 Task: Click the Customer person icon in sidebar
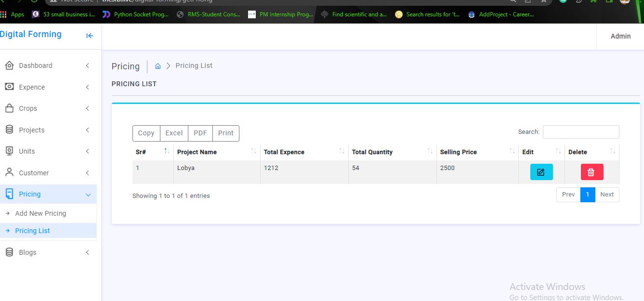pyautogui.click(x=9, y=172)
